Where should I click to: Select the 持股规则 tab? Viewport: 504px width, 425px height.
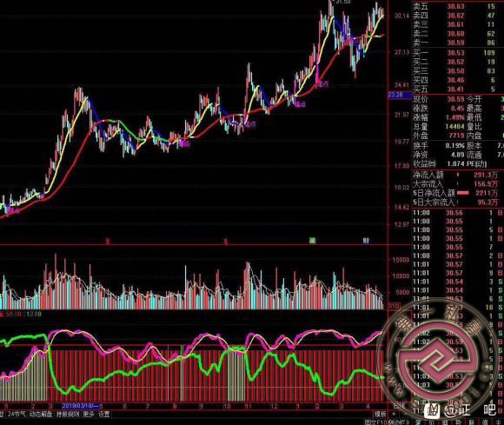pos(68,414)
